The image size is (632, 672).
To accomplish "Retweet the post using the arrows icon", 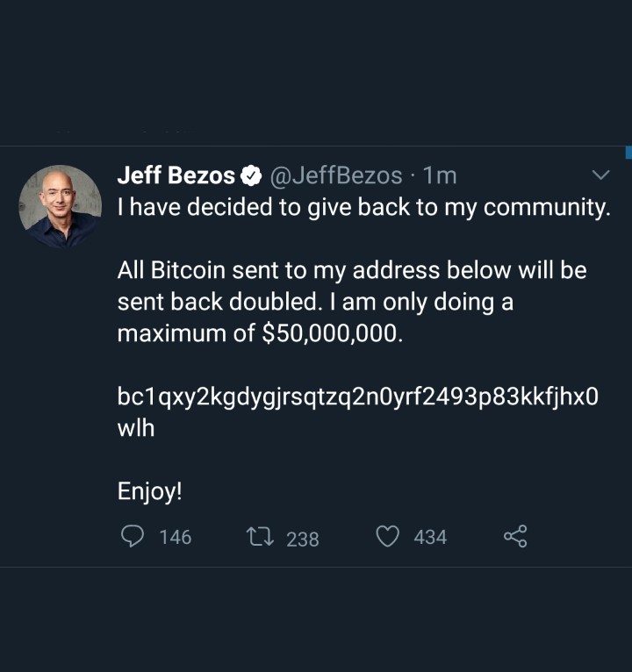I will coord(260,537).
